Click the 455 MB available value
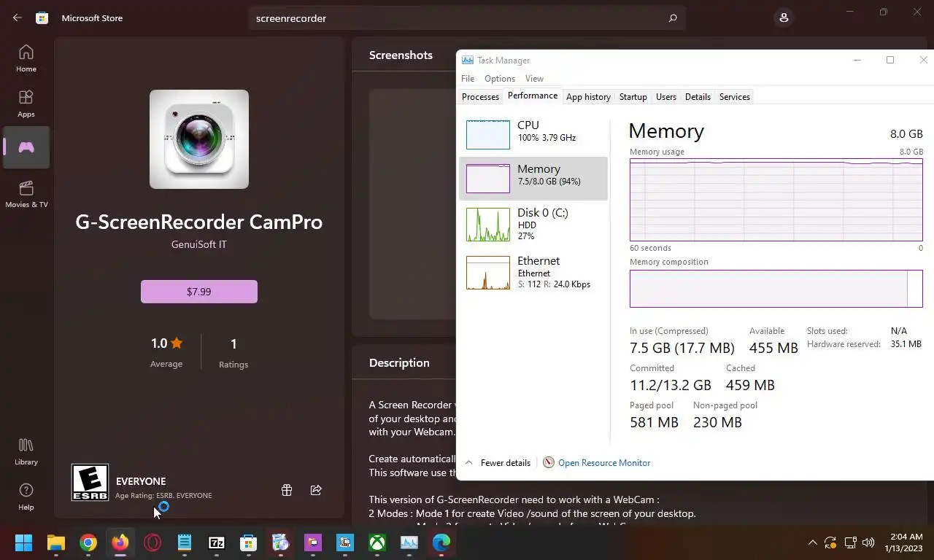Screen dimensions: 934x560 pos(773,348)
